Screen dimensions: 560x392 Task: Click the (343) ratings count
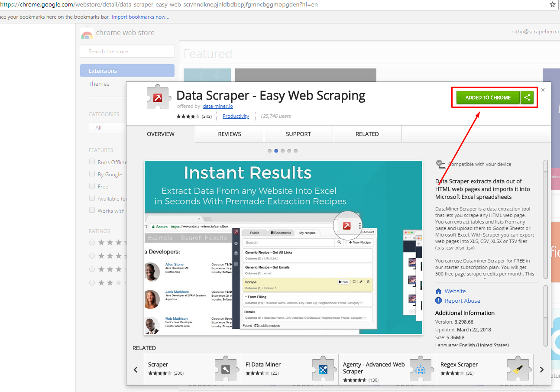pyautogui.click(x=207, y=116)
